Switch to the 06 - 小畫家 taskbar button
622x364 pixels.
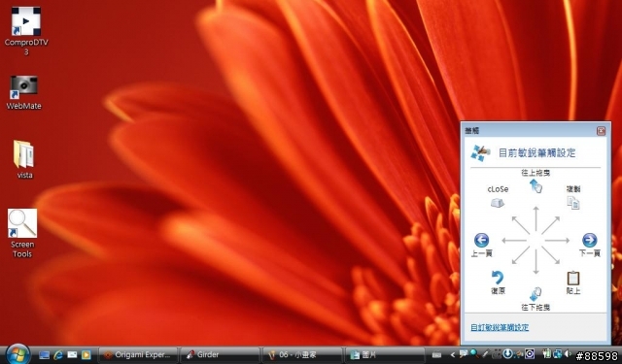[302, 354]
